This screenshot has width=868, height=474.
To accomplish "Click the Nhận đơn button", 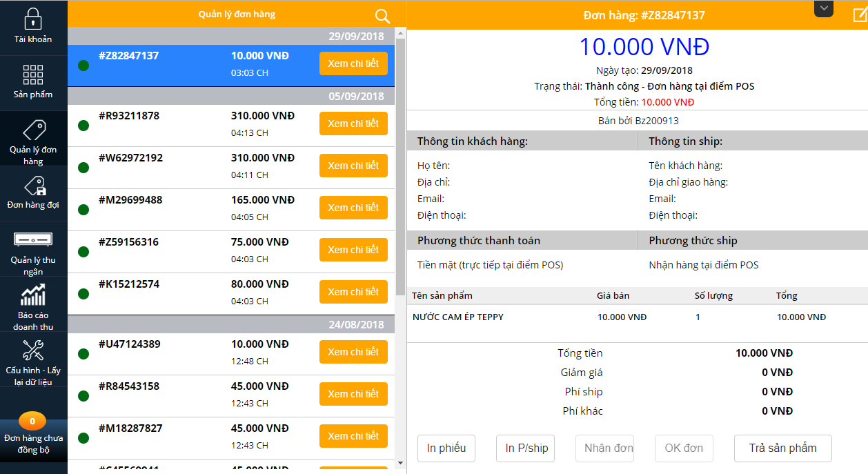I will [605, 448].
